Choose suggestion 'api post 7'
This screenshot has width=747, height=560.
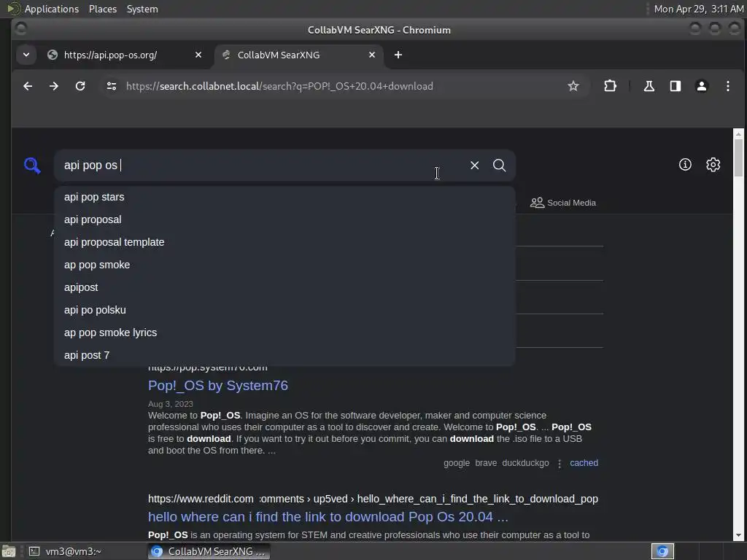click(x=285, y=355)
